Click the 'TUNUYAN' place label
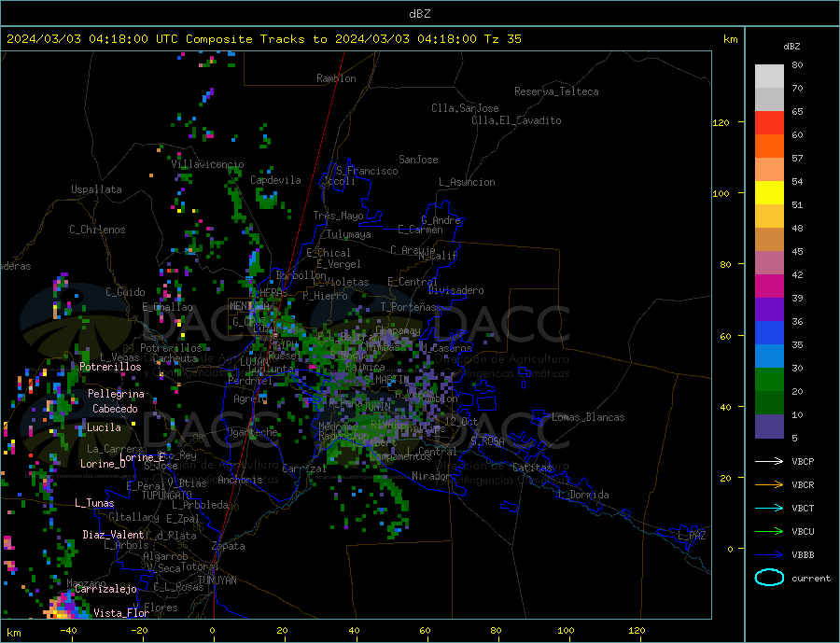This screenshot has width=840, height=643. pos(217,580)
